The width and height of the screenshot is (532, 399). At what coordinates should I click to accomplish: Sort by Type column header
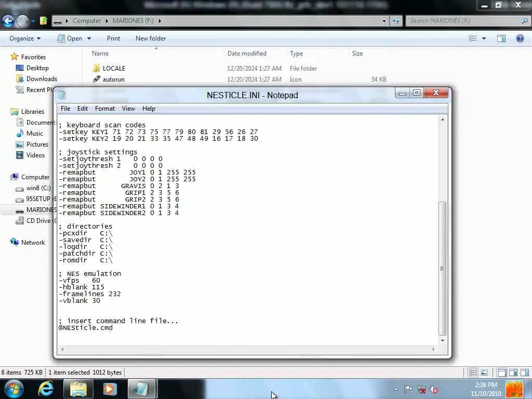point(296,54)
